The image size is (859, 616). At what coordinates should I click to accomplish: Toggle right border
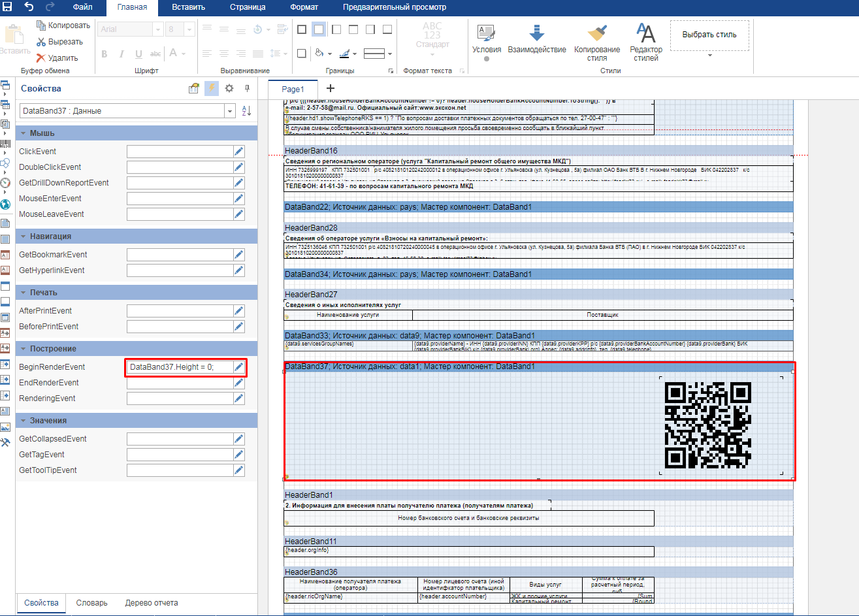tap(370, 29)
